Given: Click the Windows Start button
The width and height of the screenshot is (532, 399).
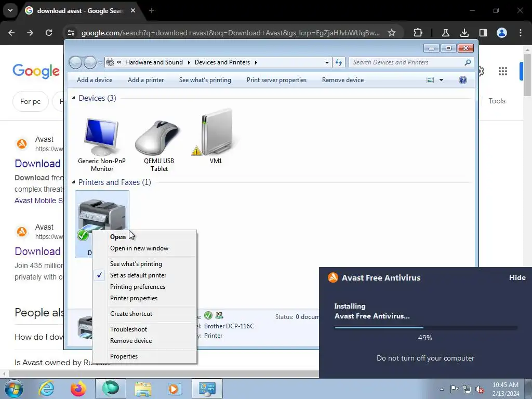Looking at the screenshot, I should [14, 389].
